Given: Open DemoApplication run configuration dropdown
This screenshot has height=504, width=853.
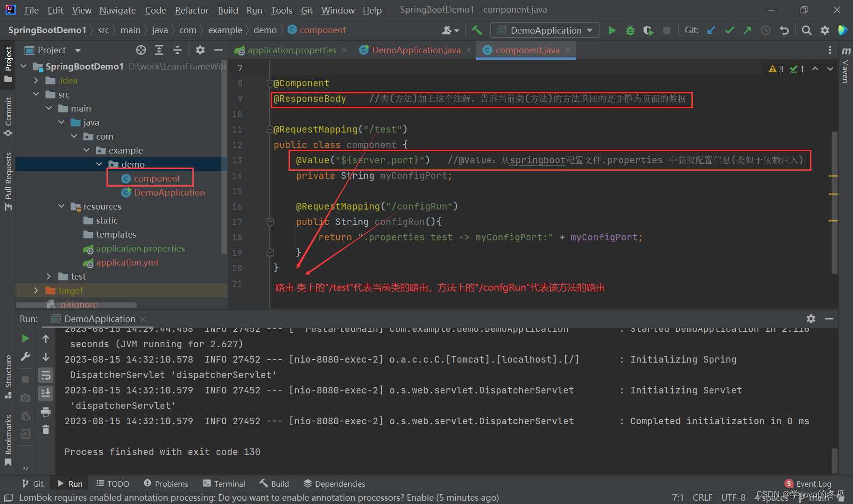Looking at the screenshot, I should pos(545,30).
